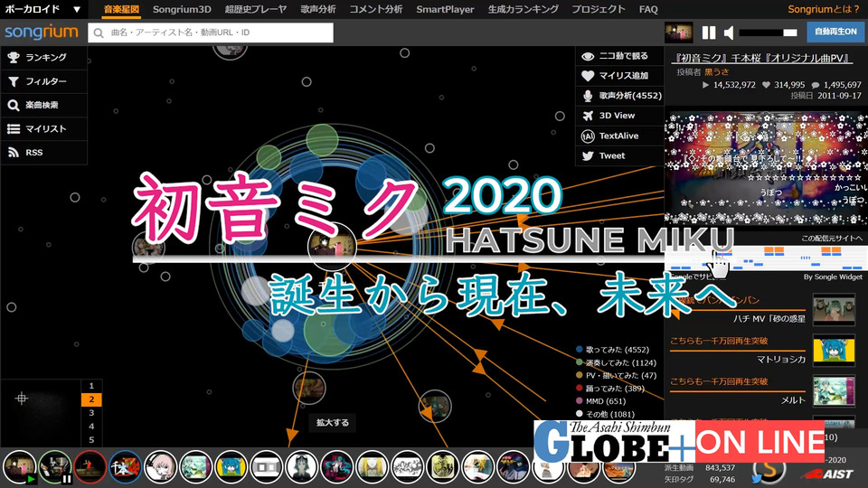The width and height of the screenshot is (868, 488).
Task: Select zoom level 3
Action: 91,413
